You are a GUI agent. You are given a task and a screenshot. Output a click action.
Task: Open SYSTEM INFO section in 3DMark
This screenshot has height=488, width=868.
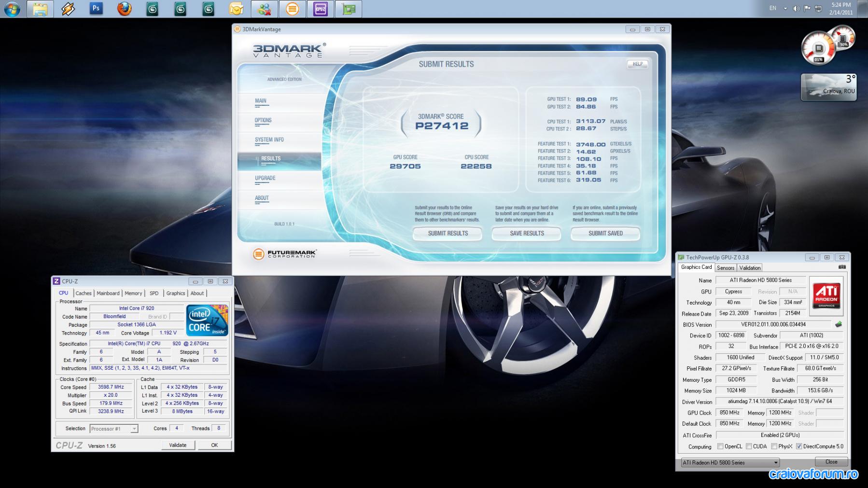tap(269, 140)
